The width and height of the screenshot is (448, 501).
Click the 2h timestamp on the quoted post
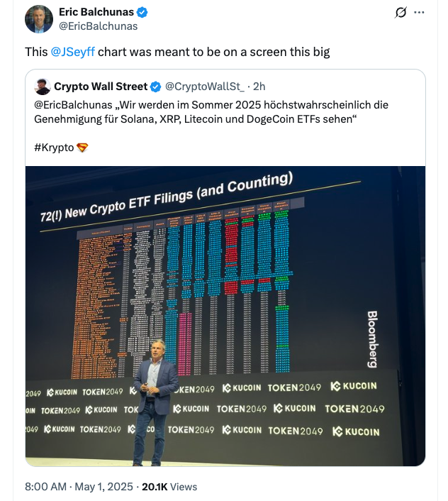coord(259,87)
